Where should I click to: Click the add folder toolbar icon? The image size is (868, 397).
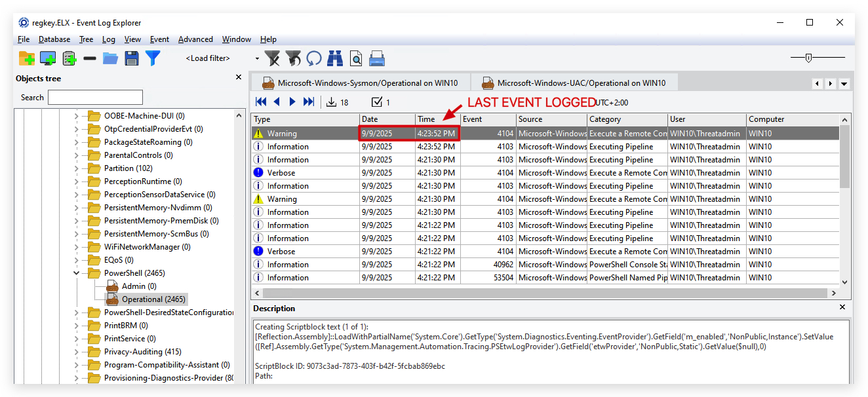(x=27, y=58)
